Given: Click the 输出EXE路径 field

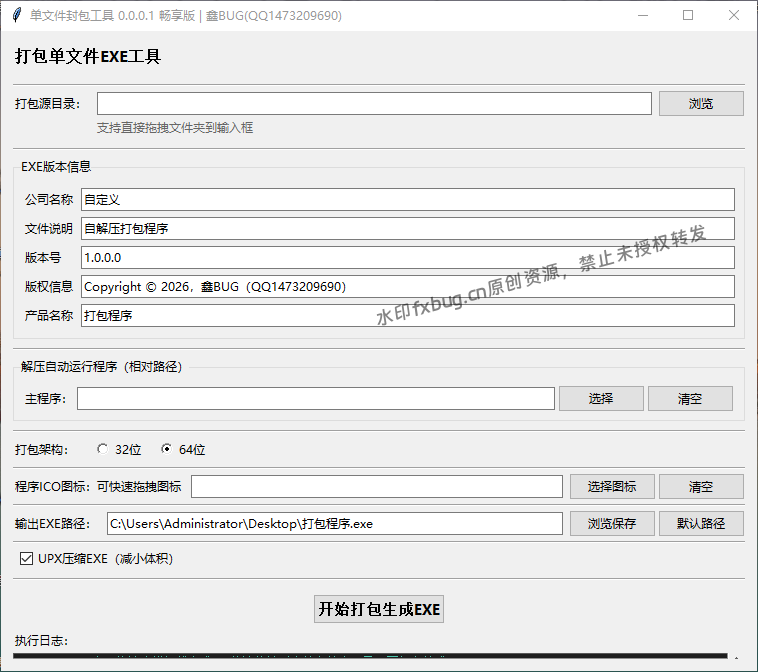Looking at the screenshot, I should 335,524.
